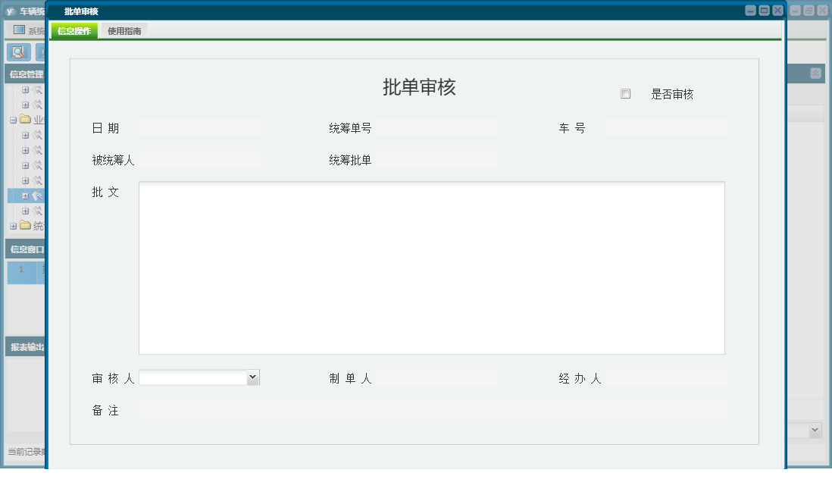Click the toolbar icon next to the search magnifier

tap(41, 51)
